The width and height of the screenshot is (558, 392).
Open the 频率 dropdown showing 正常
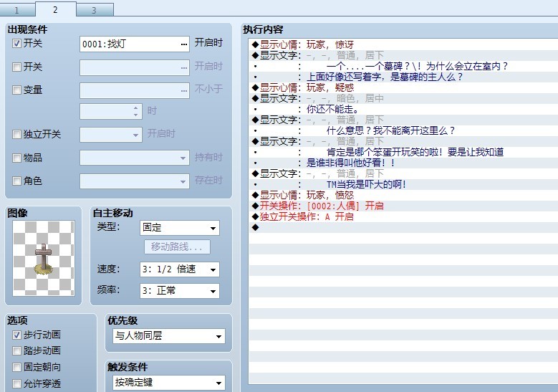(x=180, y=291)
